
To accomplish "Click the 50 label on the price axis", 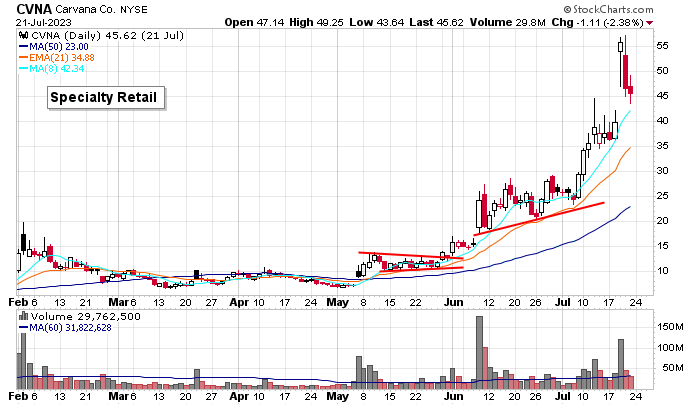I will click(x=662, y=71).
